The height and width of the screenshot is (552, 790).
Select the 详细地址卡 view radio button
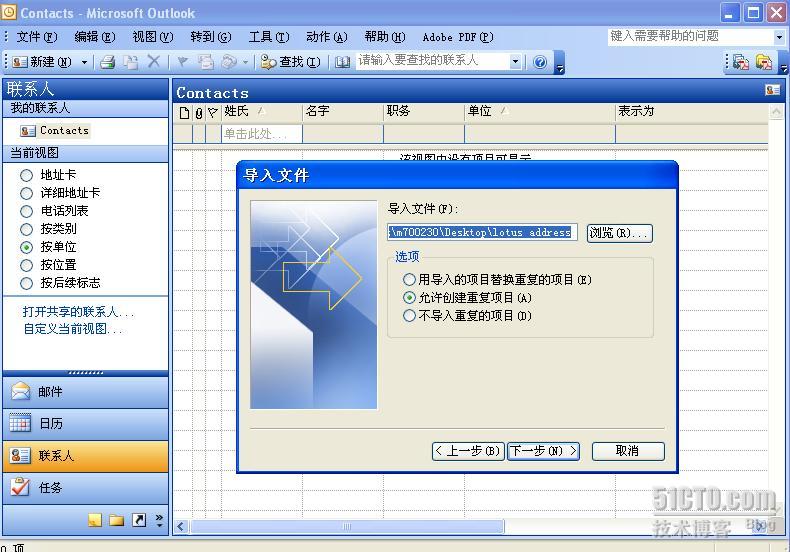coord(26,193)
